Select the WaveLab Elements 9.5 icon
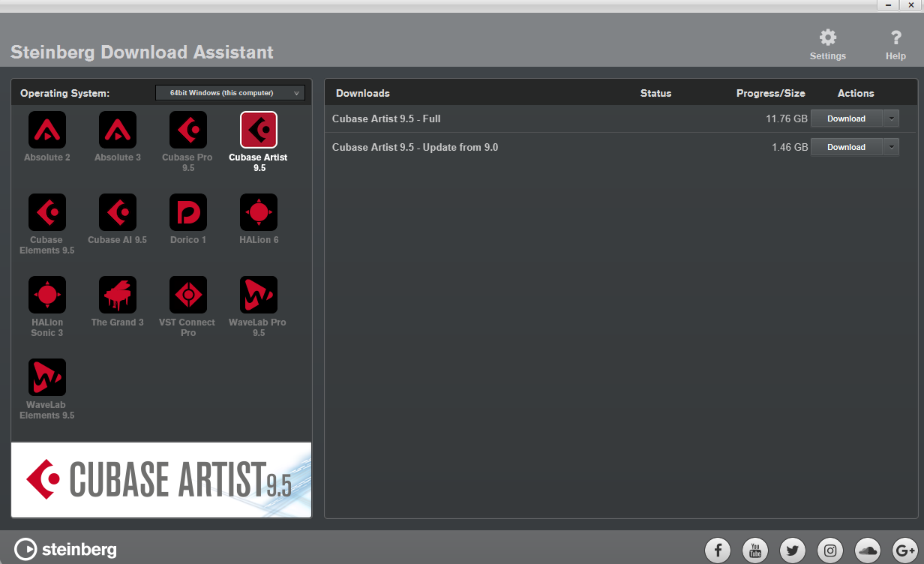 pyautogui.click(x=47, y=377)
